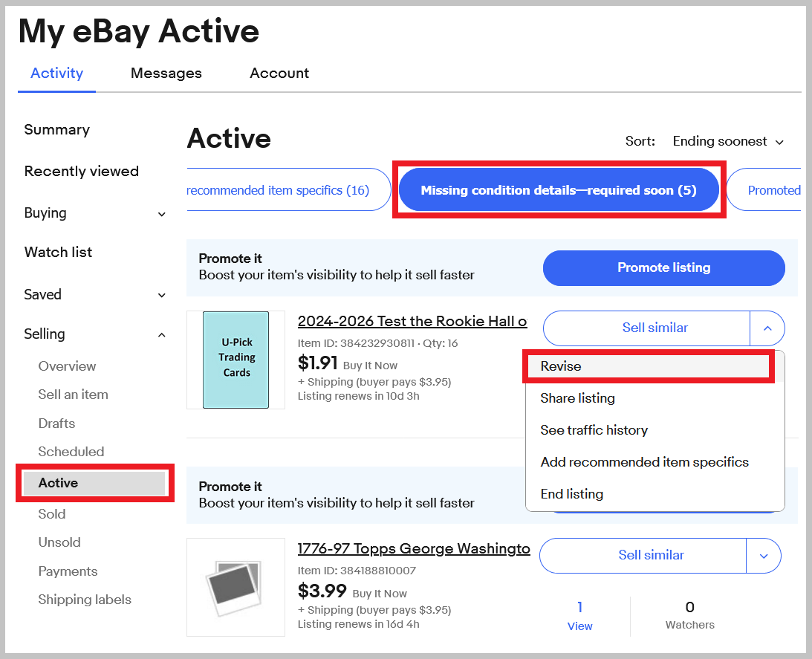Screen dimensions: 812x659
Task: Click the Promote listing button
Action: 664,268
